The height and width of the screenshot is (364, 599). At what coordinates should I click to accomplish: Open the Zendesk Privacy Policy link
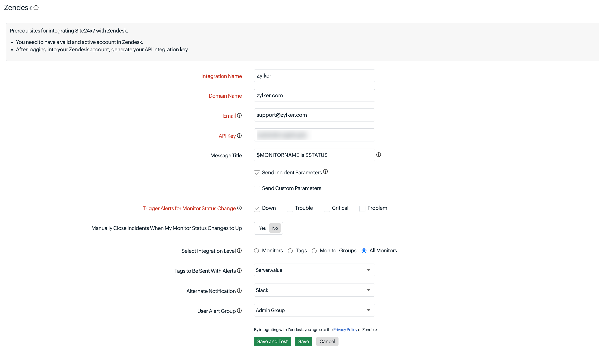pos(345,329)
